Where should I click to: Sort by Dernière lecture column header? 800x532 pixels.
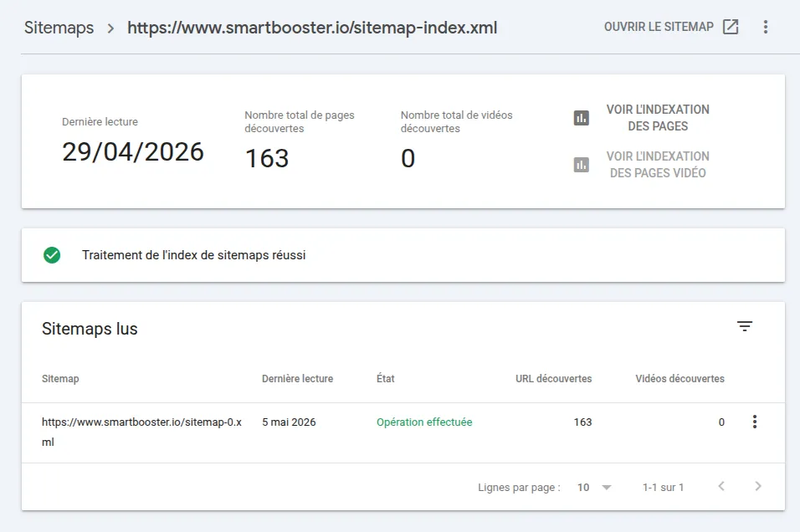297,378
